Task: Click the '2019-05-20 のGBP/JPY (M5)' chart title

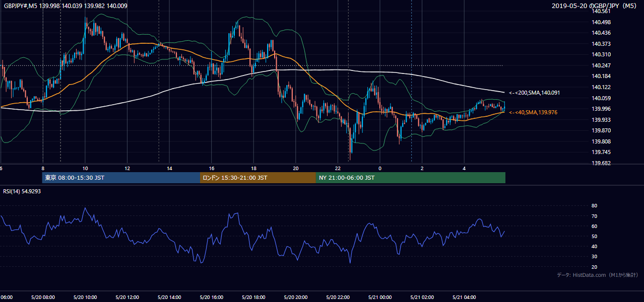Action: 595,6
